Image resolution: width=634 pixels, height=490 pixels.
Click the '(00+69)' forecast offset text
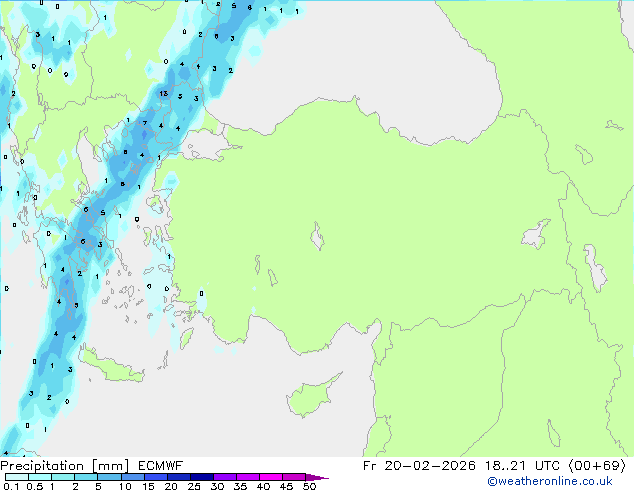click(598, 466)
